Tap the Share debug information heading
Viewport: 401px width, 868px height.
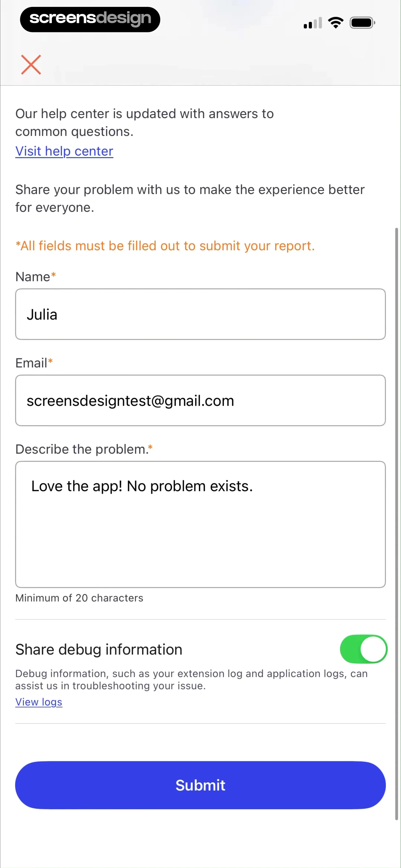coord(99,649)
